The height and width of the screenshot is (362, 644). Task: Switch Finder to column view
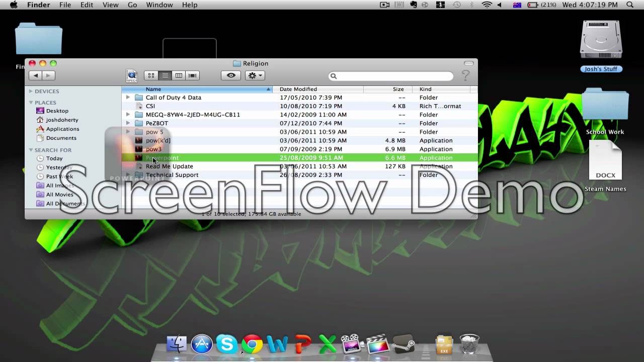[179, 75]
